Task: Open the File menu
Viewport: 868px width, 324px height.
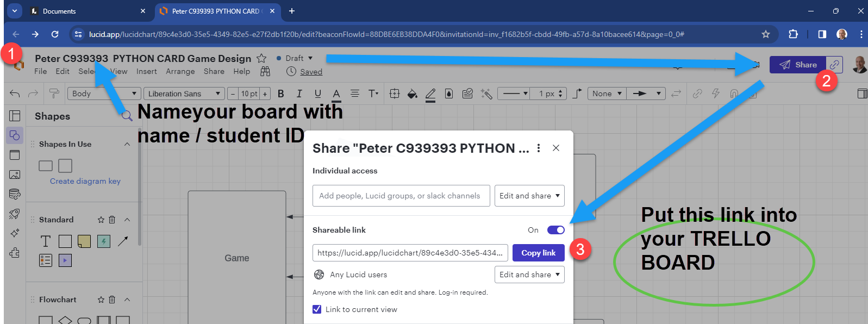Action: click(x=40, y=71)
